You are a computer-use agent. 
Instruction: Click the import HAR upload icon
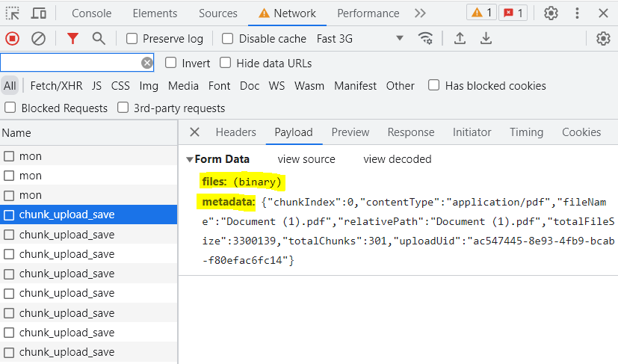pos(460,39)
